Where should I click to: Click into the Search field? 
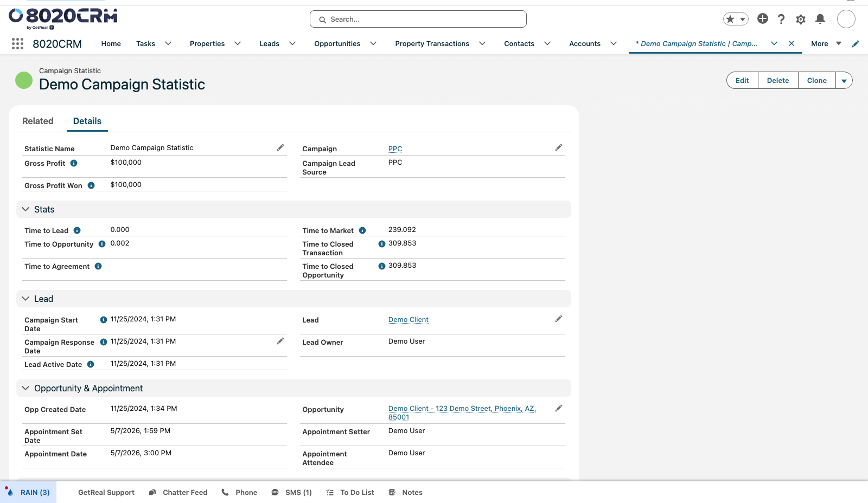418,19
